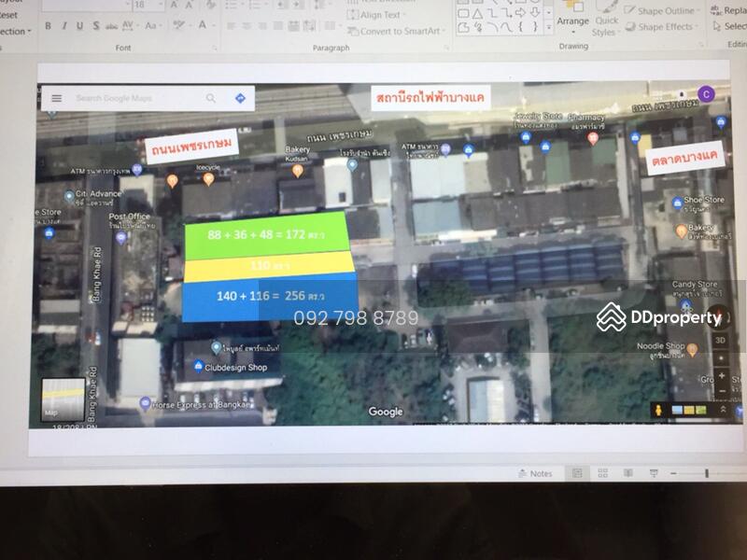Image resolution: width=747 pixels, height=560 pixels.
Task: Toggle Italic formatting
Action: pyautogui.click(x=63, y=26)
